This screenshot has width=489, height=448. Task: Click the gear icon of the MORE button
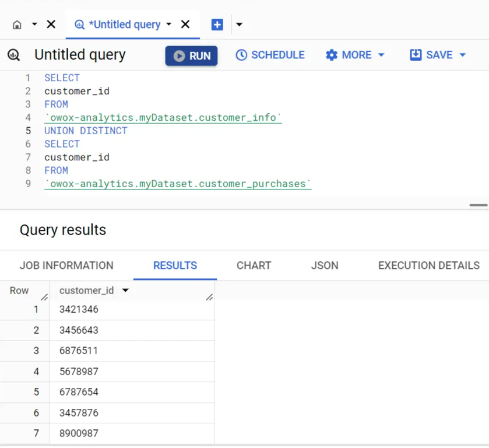tap(332, 55)
